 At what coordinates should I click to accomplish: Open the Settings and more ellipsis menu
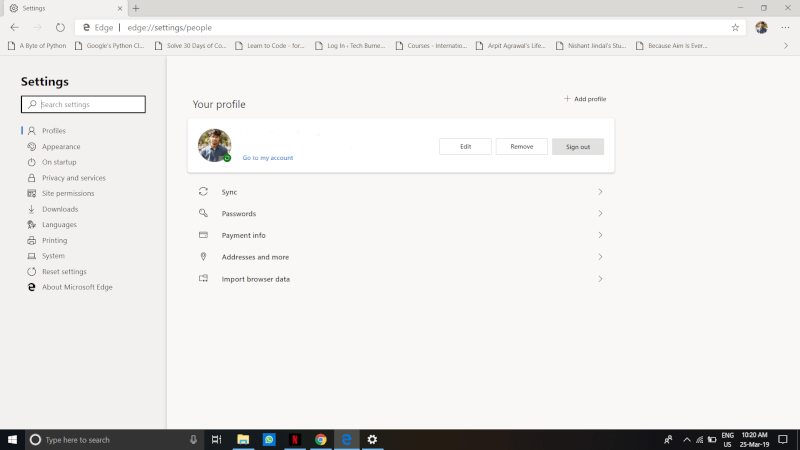pyautogui.click(x=785, y=28)
